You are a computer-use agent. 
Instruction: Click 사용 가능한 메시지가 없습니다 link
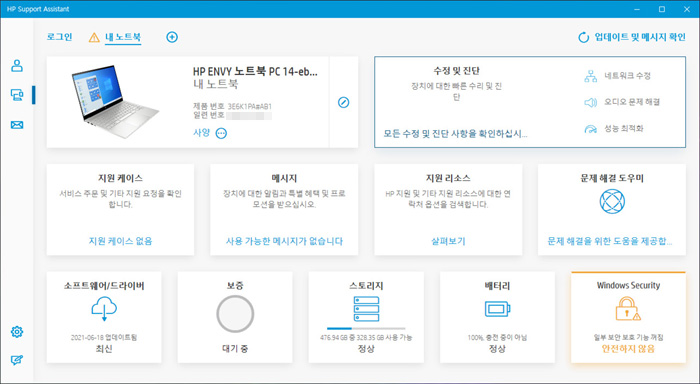pyautogui.click(x=284, y=241)
